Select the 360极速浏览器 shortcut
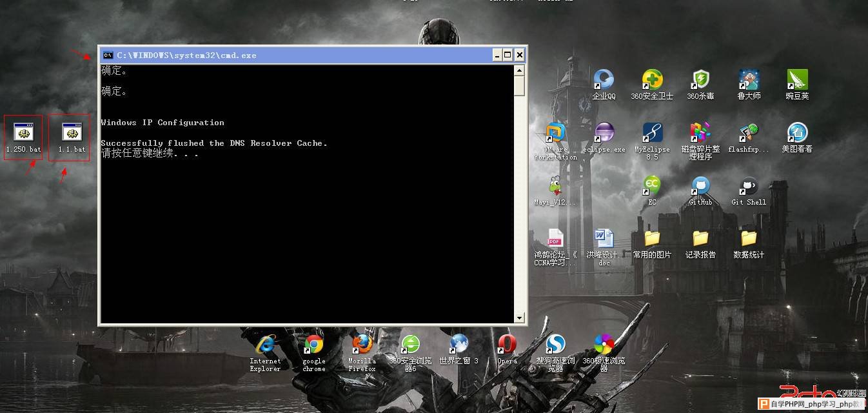868x413 pixels. (x=604, y=345)
